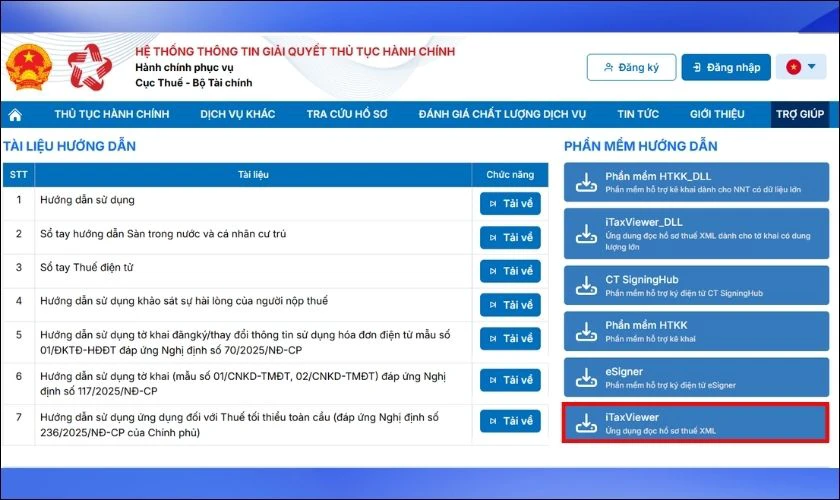The height and width of the screenshot is (500, 840).
Task: Click the Vietnam flag language icon
Action: [x=793, y=67]
